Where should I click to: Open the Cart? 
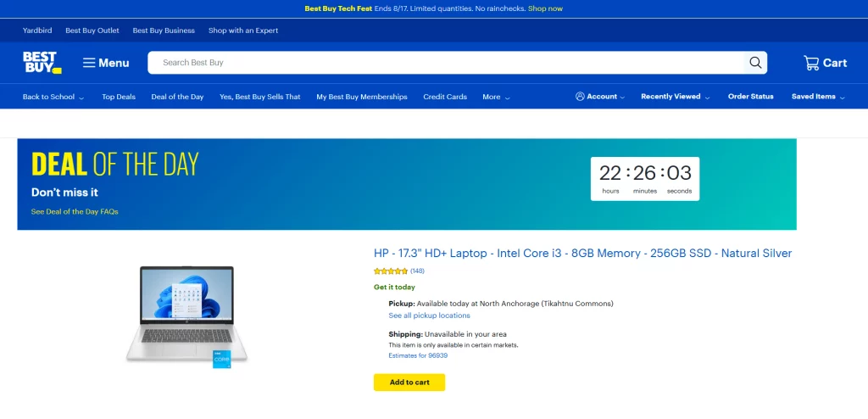[x=825, y=63]
